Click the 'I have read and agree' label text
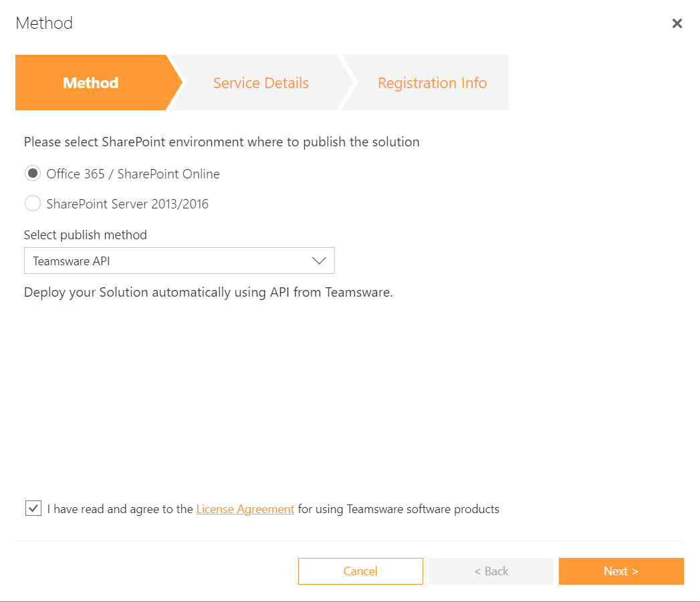Screen dimensions: 700x602 click(x=120, y=509)
